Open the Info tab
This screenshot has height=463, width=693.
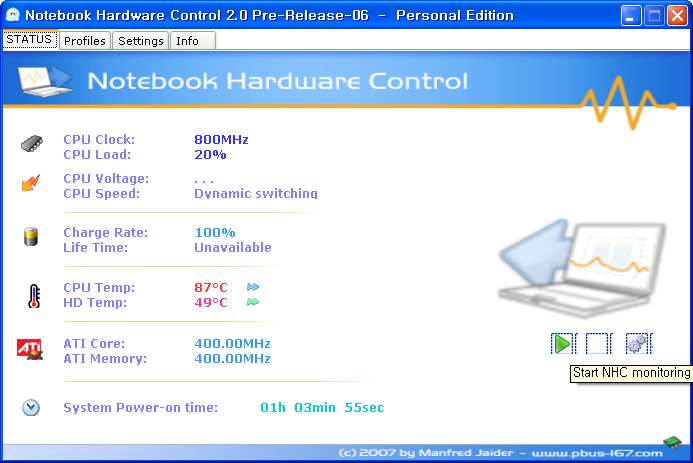pyautogui.click(x=193, y=41)
